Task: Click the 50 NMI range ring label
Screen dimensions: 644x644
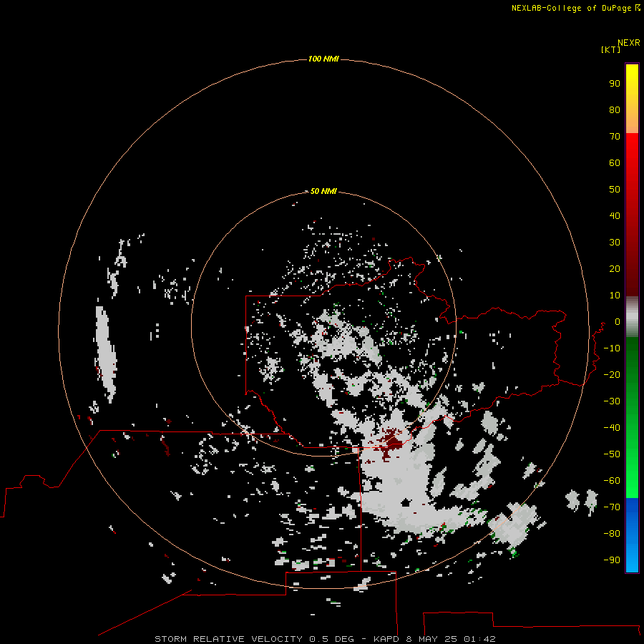Action: coord(323,191)
